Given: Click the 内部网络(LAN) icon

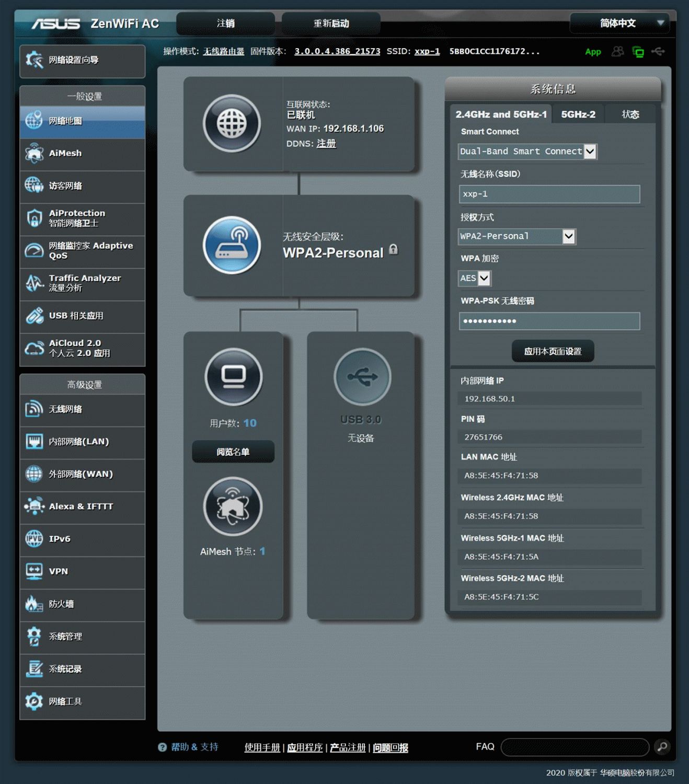Looking at the screenshot, I should point(34,442).
